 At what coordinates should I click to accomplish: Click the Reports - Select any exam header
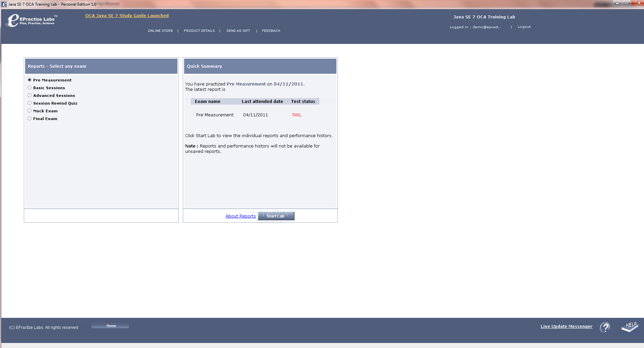pos(101,66)
